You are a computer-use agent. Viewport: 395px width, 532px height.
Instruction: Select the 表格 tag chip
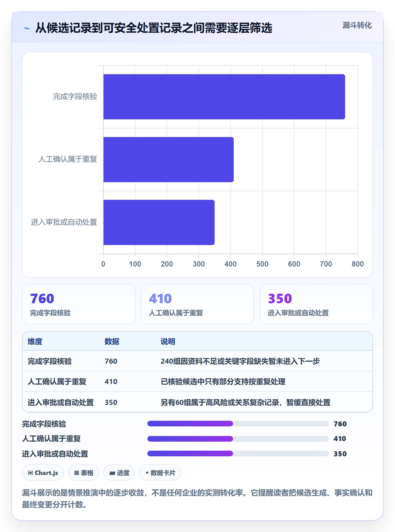[84, 472]
